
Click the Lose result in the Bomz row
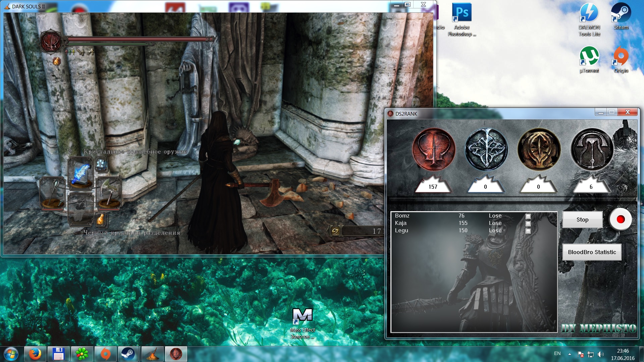[495, 216]
